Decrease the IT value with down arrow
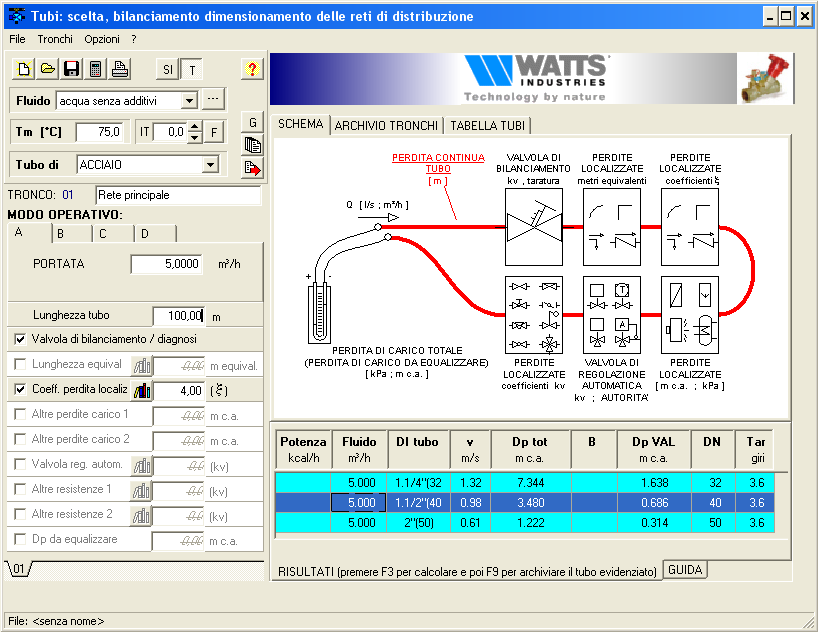 pos(195,137)
